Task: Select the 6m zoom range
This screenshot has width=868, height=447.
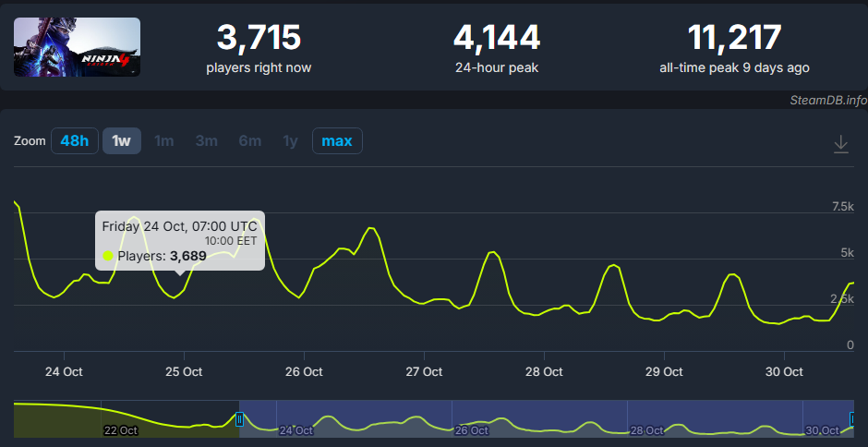Action: pyautogui.click(x=249, y=140)
